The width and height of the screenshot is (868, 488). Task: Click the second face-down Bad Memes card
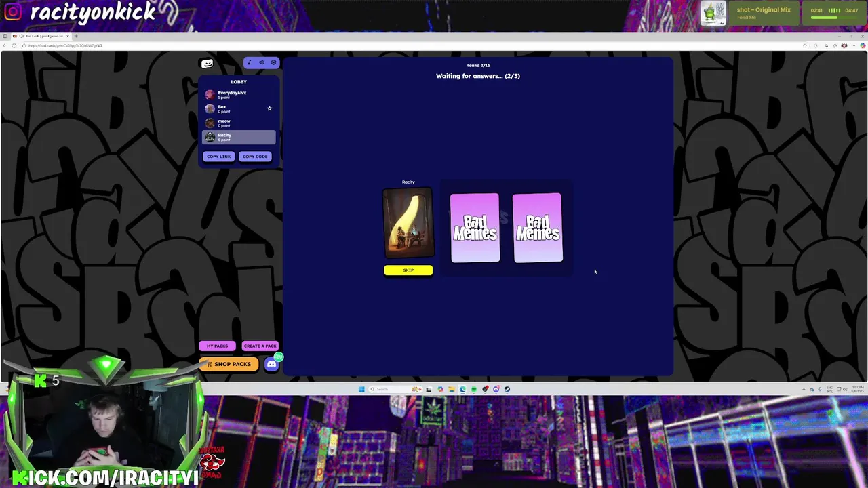coord(538,228)
